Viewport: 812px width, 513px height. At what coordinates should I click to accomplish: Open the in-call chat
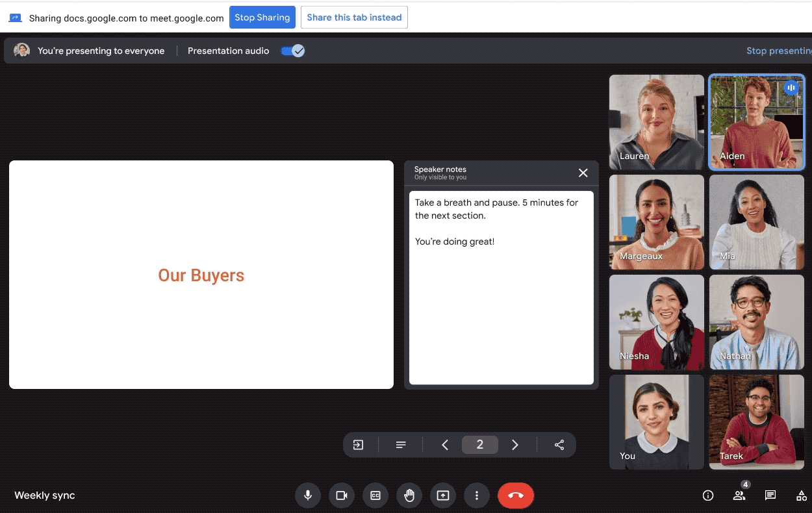770,495
